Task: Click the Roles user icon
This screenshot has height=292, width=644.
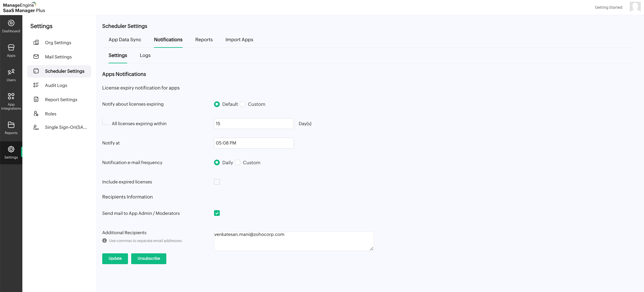Action: [x=36, y=114]
